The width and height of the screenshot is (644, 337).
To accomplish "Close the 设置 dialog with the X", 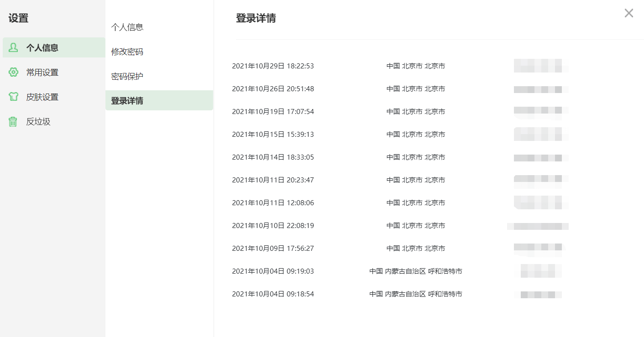I will pos(628,13).
